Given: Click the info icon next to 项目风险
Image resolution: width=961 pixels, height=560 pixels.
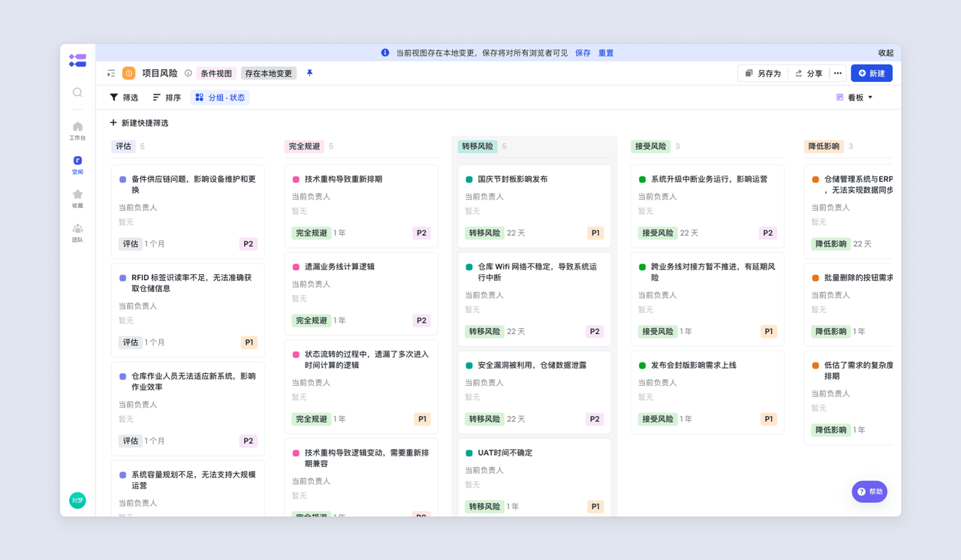Looking at the screenshot, I should pos(188,74).
